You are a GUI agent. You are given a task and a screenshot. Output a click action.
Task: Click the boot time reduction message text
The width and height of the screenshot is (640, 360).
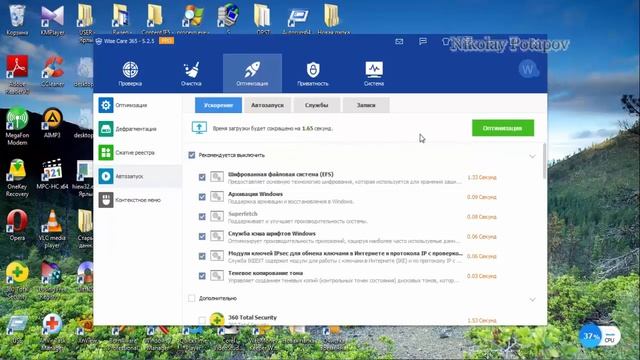[273, 128]
